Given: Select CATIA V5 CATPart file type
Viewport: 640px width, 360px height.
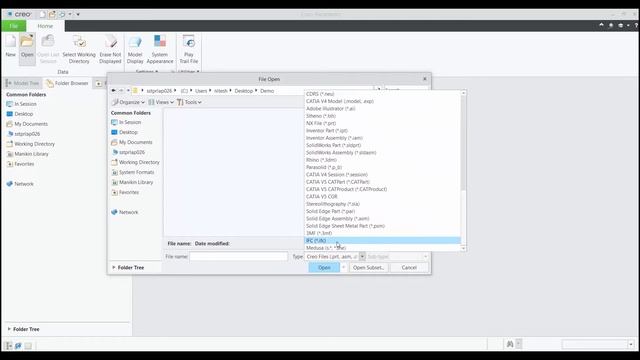Looking at the screenshot, I should coord(382,182).
